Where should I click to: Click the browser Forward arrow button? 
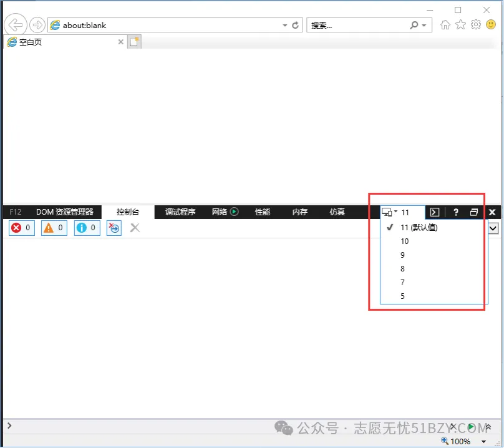(x=37, y=25)
